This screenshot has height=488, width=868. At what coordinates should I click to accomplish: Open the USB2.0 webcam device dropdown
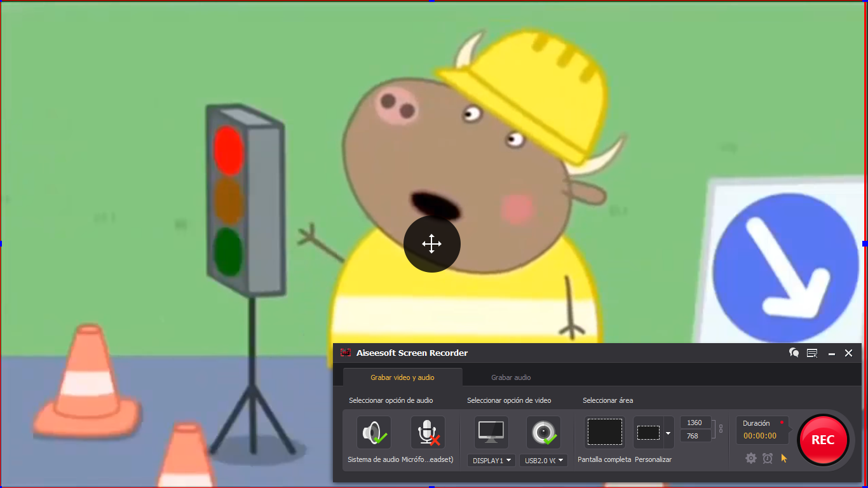[543, 461]
